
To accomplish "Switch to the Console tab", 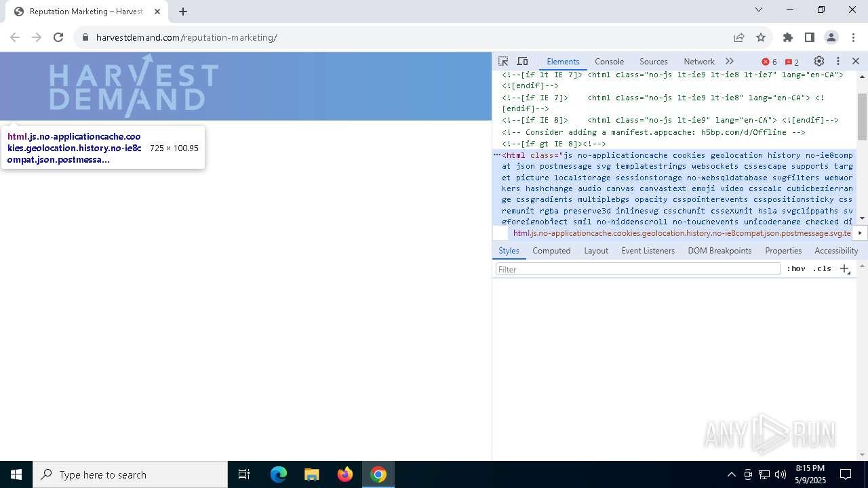I will (609, 61).
